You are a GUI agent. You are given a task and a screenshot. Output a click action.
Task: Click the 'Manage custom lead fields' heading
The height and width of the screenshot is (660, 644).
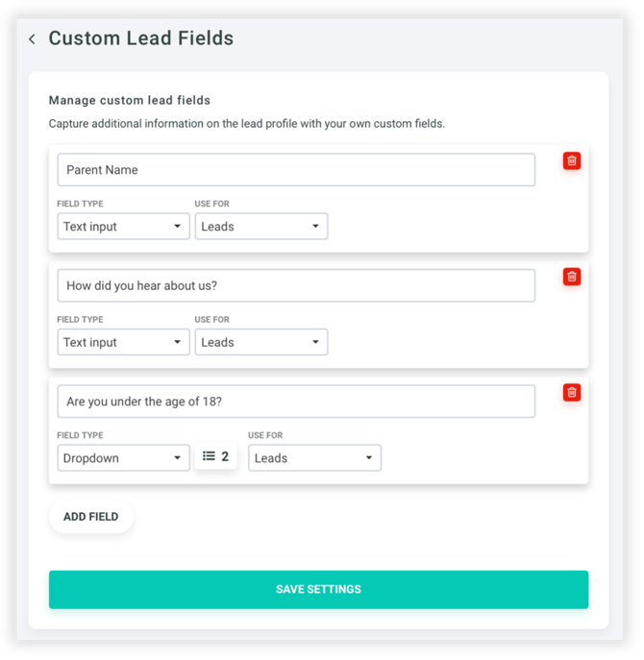[x=129, y=100]
